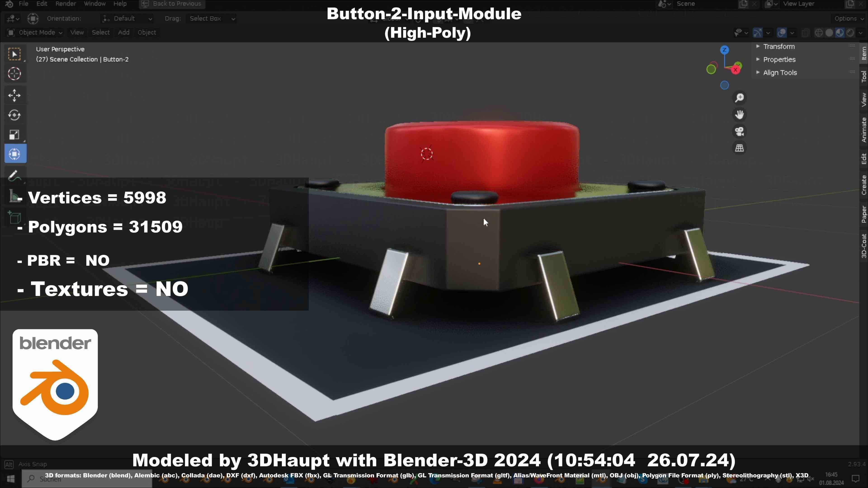This screenshot has height=488, width=868.
Task: Click the hand pan view icon
Action: (x=739, y=115)
